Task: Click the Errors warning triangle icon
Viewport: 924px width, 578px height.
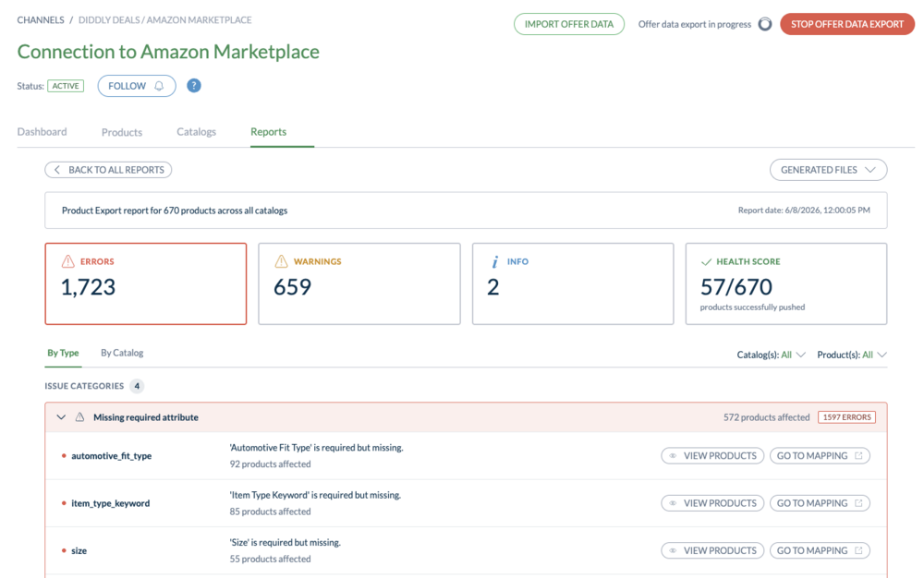Action: tap(68, 261)
